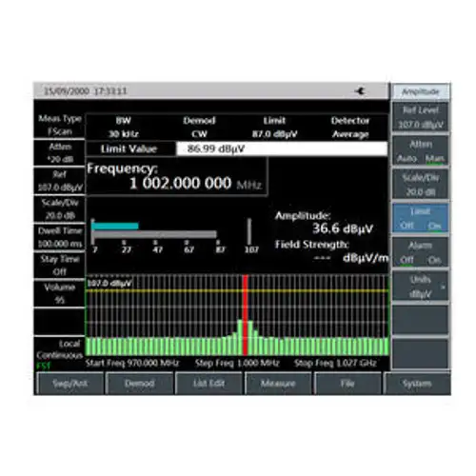Select the Stay Time Off cell
This screenshot has width=476, height=476.
(60, 266)
